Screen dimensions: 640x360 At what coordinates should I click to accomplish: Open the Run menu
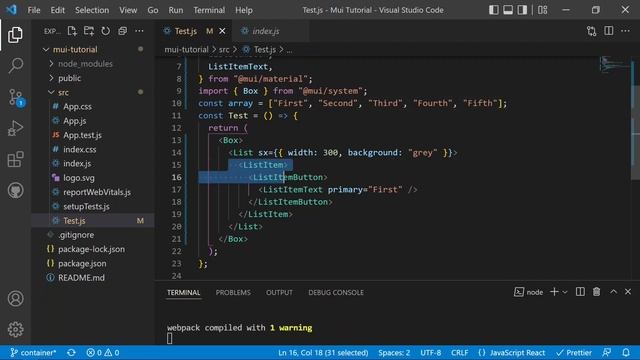pos(176,10)
